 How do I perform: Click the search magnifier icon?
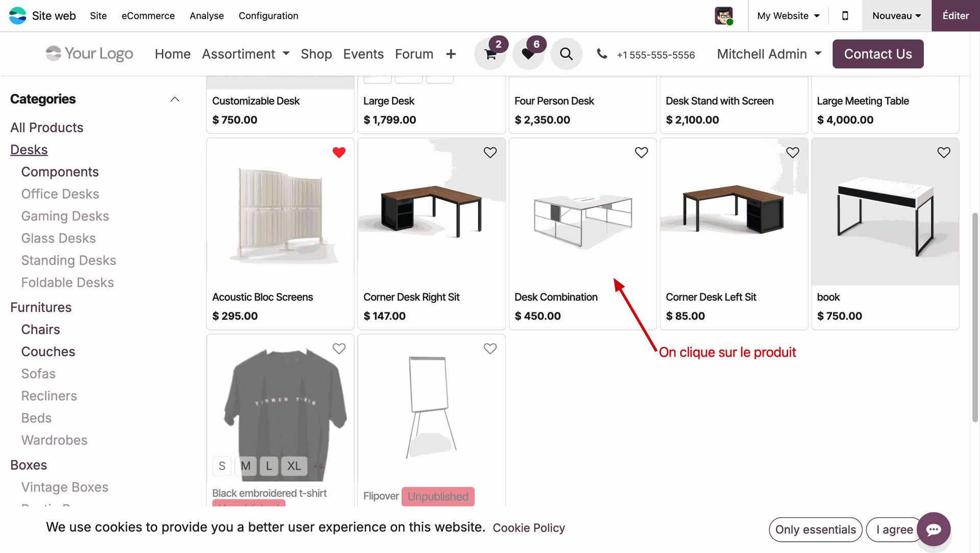pyautogui.click(x=566, y=54)
